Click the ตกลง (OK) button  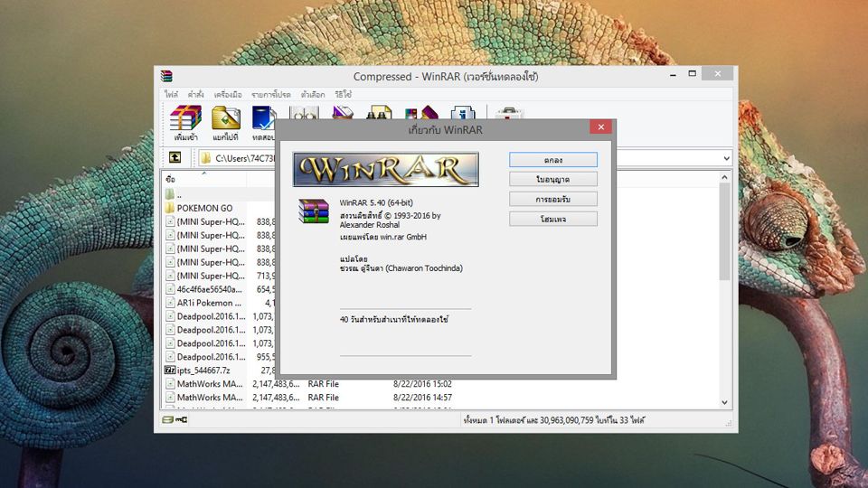(553, 159)
